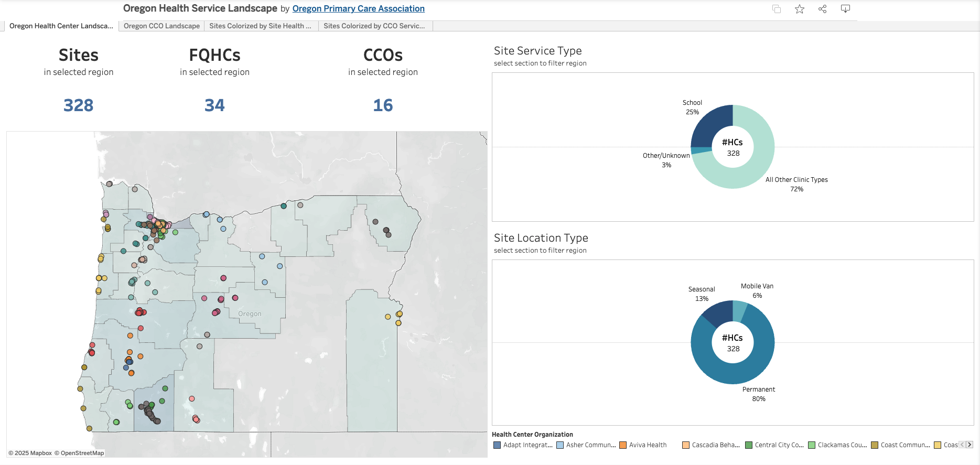The image size is (980, 465).
Task: Open the Oregon Primary Care Association link
Action: (x=358, y=9)
